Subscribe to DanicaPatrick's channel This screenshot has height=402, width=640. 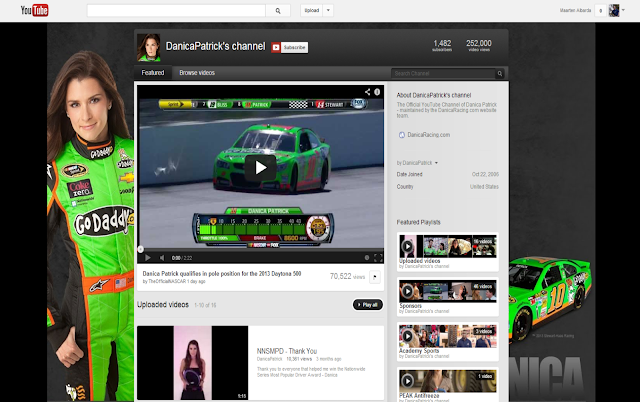(290, 47)
